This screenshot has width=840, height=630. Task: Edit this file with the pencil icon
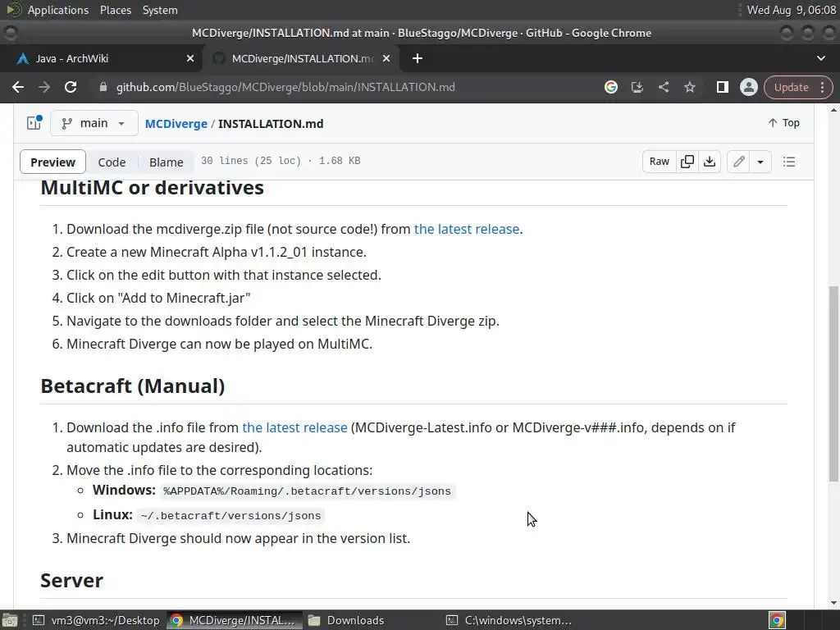(x=739, y=162)
